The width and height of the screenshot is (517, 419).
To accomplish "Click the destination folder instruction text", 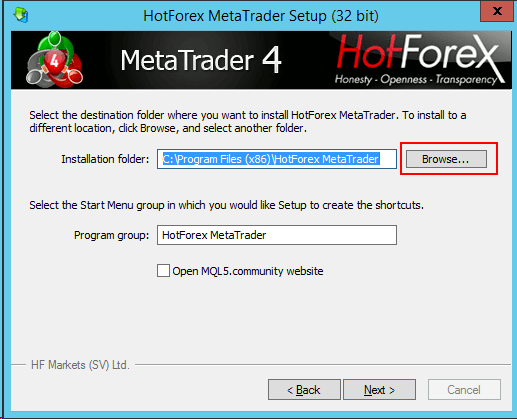I will pos(248,121).
